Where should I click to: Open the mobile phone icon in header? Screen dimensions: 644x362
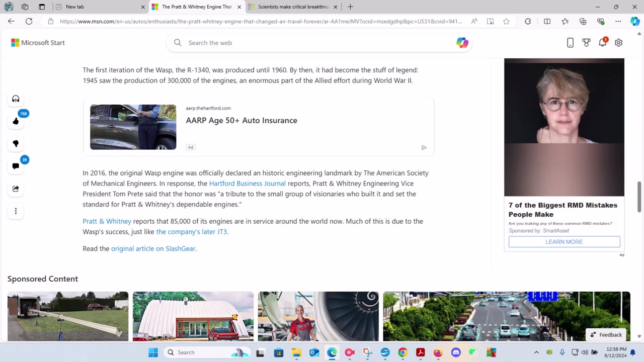point(570,43)
